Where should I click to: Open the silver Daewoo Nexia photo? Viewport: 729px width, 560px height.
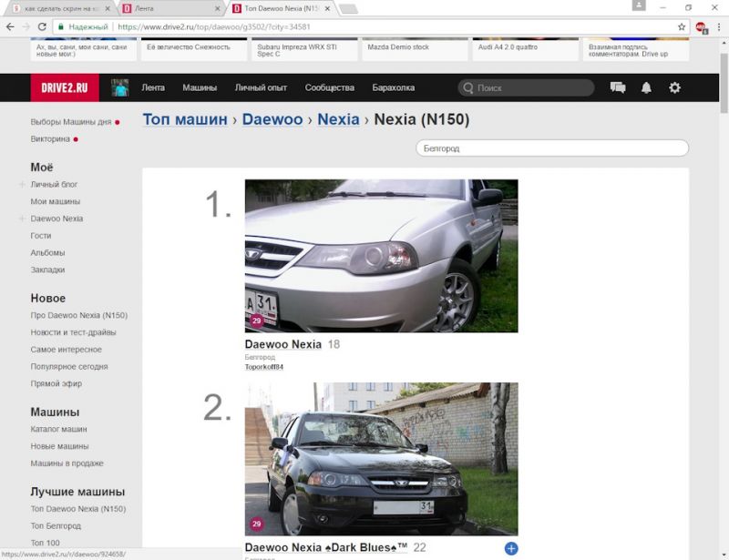click(x=381, y=256)
